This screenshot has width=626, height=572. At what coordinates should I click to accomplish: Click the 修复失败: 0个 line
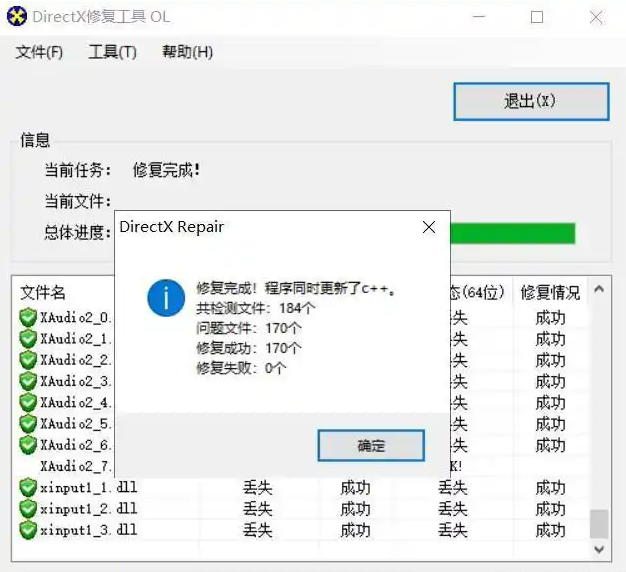tap(241, 368)
